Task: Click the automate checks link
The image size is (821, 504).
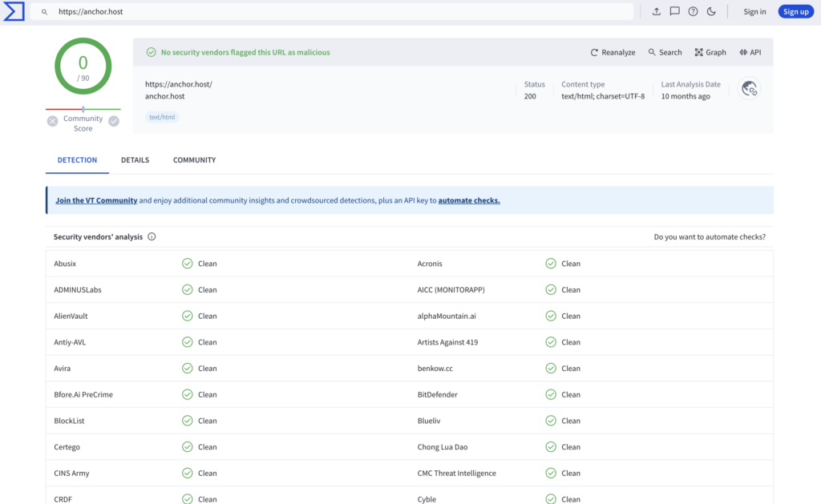Action: click(x=469, y=201)
